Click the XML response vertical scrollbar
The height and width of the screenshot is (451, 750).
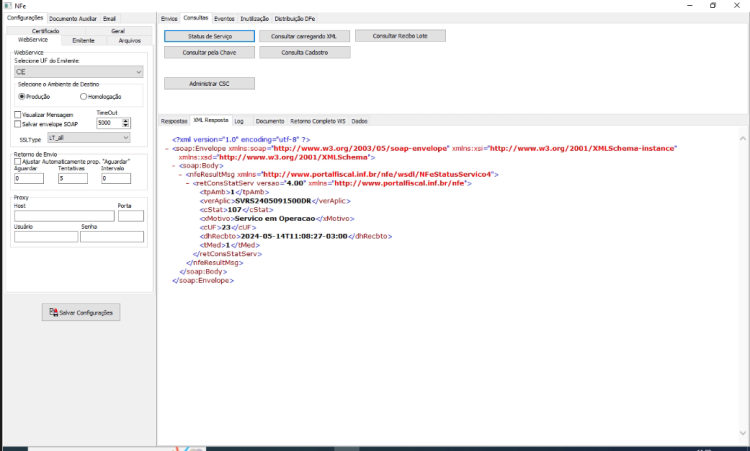[743, 286]
